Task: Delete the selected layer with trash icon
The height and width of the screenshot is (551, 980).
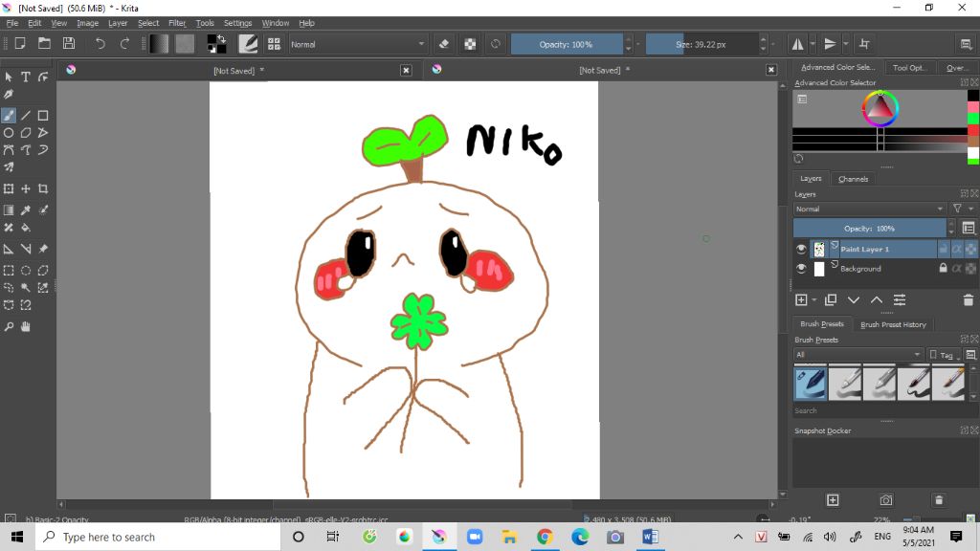Action: 969,300
